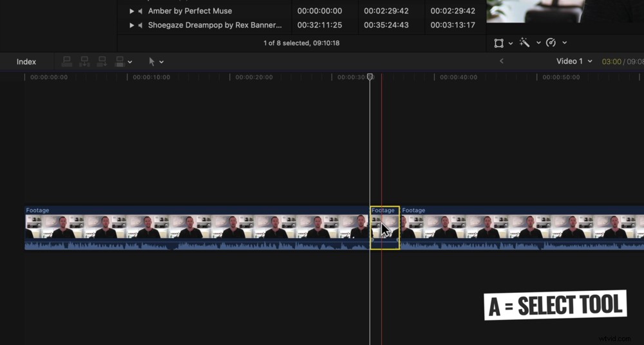Click the Select tool arrow icon in toolbar
644x345 pixels.
pos(151,62)
